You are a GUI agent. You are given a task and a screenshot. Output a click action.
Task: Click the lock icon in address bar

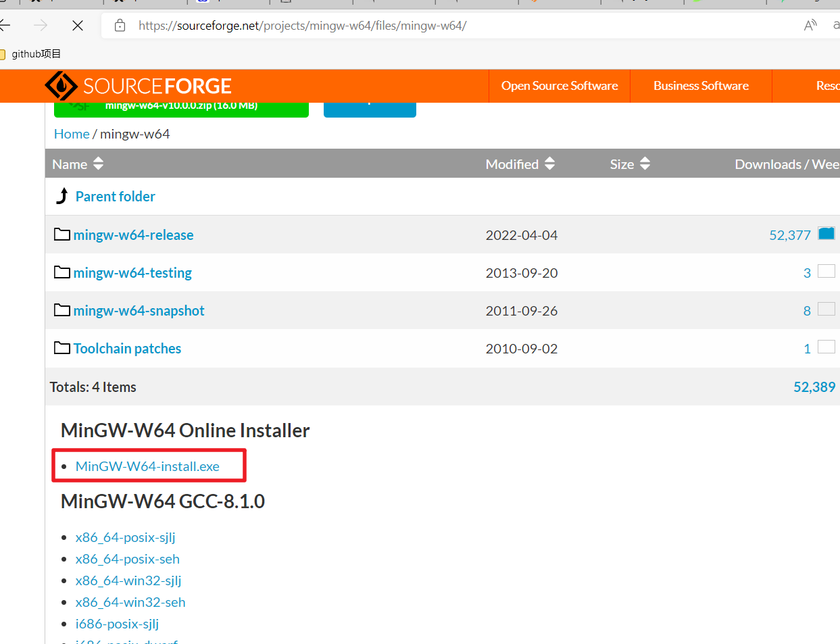click(x=120, y=26)
